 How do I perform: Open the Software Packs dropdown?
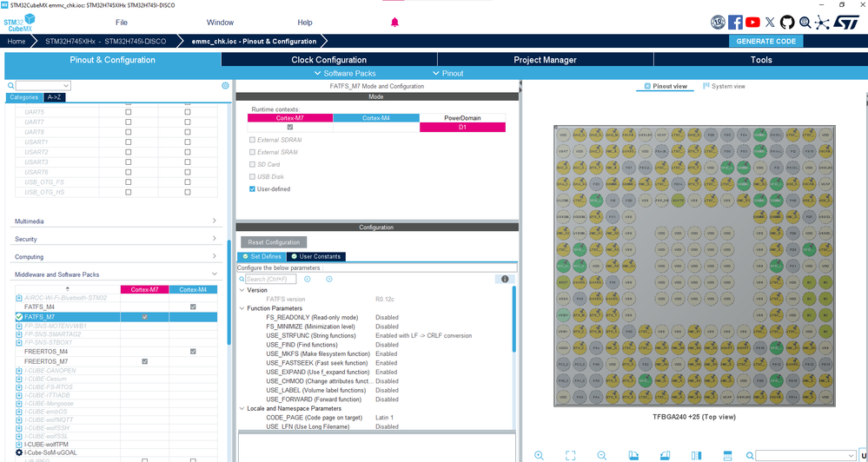[345, 73]
